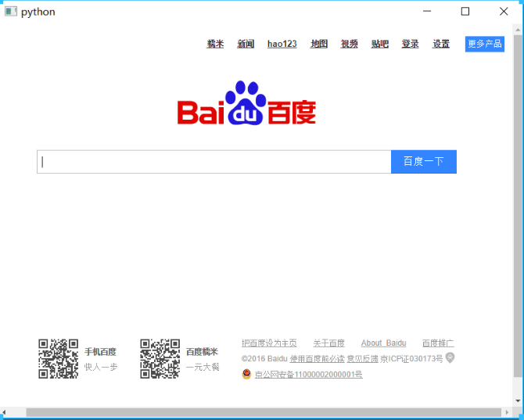
Task: Minimize the python window
Action: click(427, 12)
